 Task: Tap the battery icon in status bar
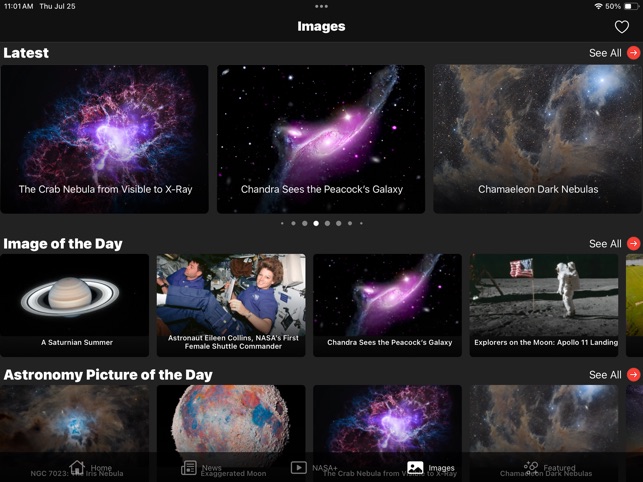coord(630,6)
